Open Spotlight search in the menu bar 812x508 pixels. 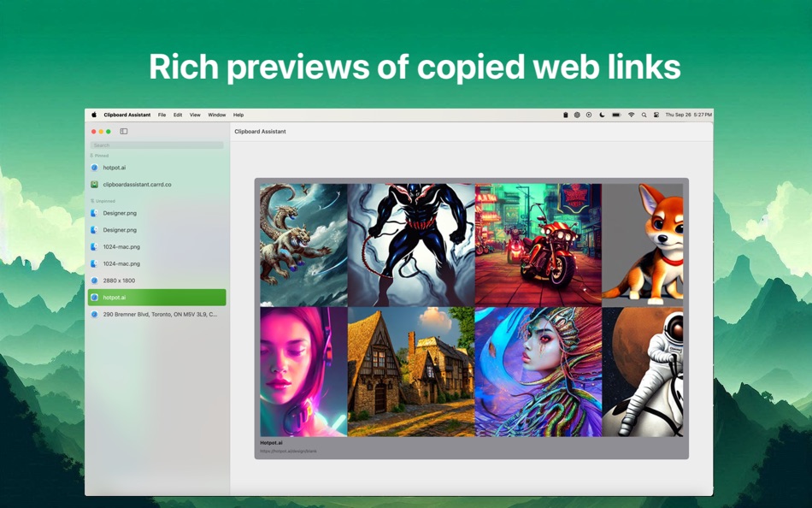point(644,115)
